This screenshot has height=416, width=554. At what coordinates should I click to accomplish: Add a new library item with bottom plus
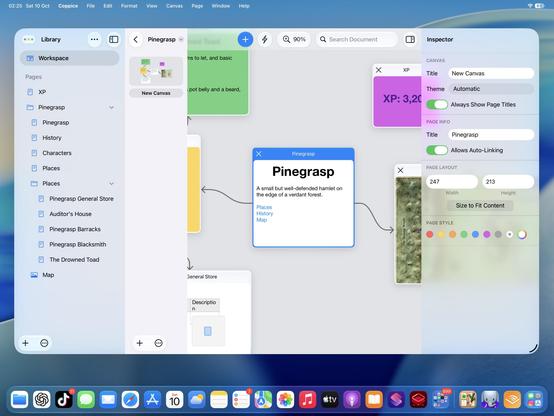25,343
